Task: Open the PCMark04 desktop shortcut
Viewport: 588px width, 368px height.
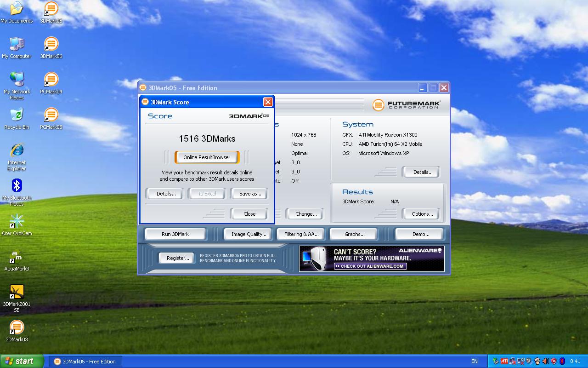Action: click(x=51, y=83)
